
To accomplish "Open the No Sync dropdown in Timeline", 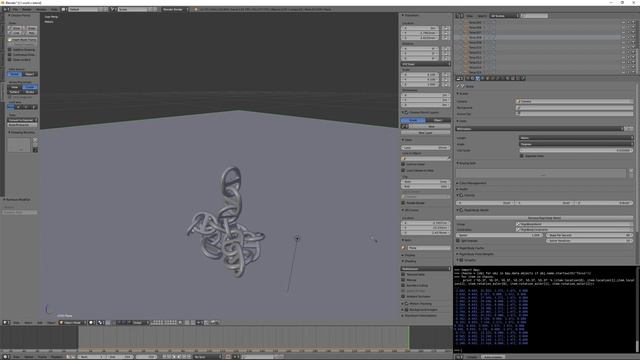I will click(x=207, y=357).
